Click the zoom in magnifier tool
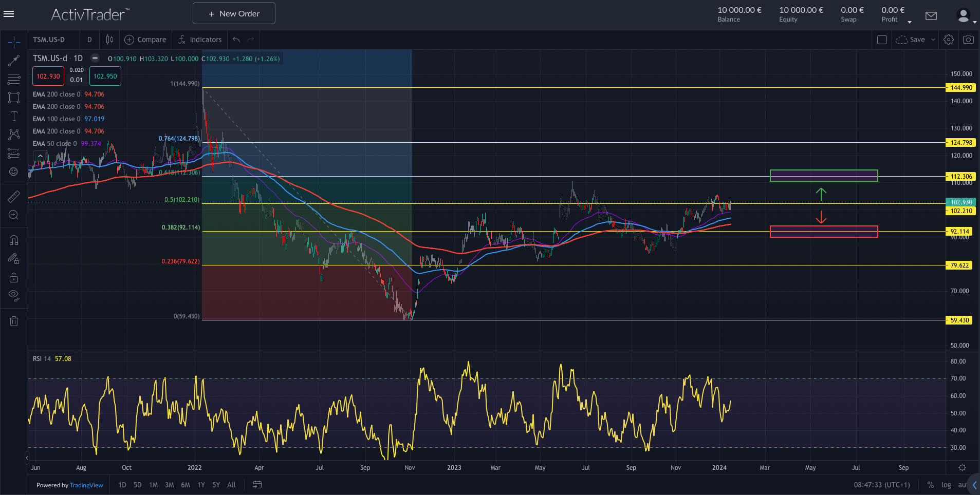The width and height of the screenshot is (980, 495). pyautogui.click(x=14, y=215)
